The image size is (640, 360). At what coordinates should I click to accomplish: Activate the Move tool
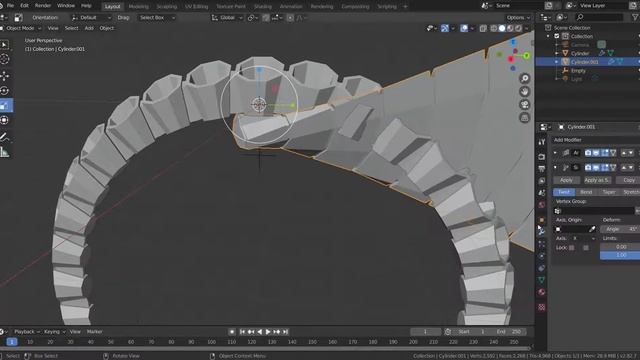click(4, 76)
